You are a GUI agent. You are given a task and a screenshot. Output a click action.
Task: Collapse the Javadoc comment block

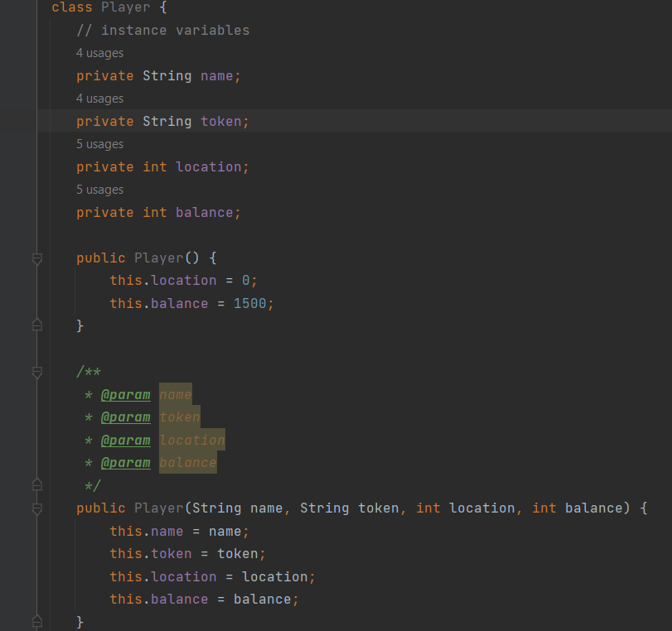[36, 371]
